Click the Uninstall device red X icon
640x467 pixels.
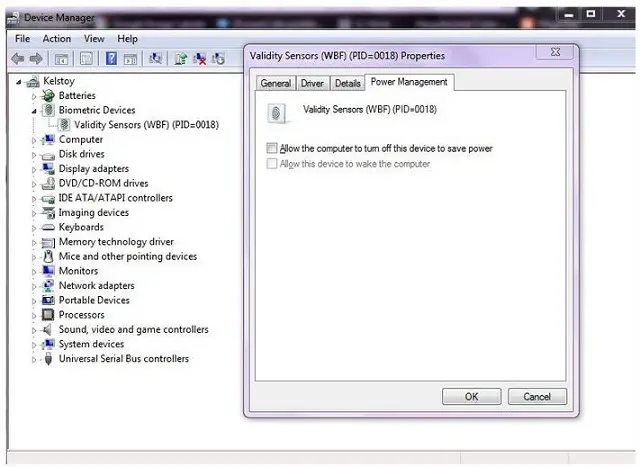tap(200, 59)
